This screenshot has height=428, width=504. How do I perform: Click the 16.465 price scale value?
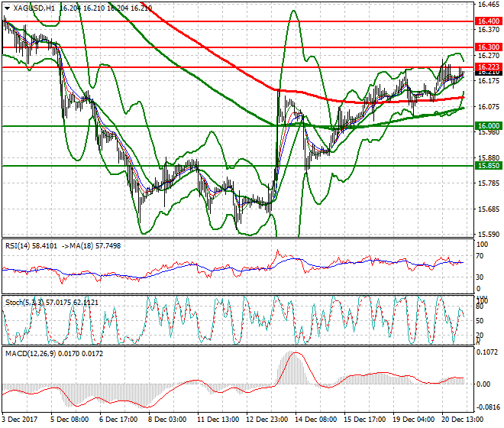pyautogui.click(x=489, y=5)
